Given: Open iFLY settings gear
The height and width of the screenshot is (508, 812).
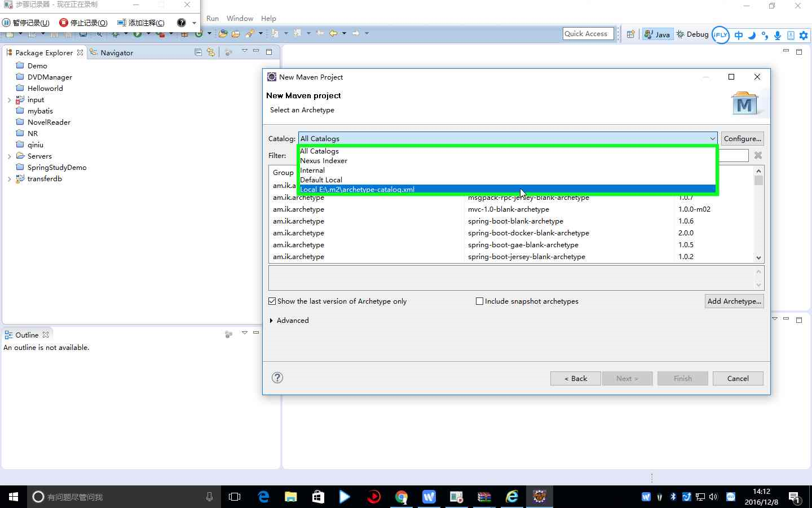Looking at the screenshot, I should coord(804,35).
